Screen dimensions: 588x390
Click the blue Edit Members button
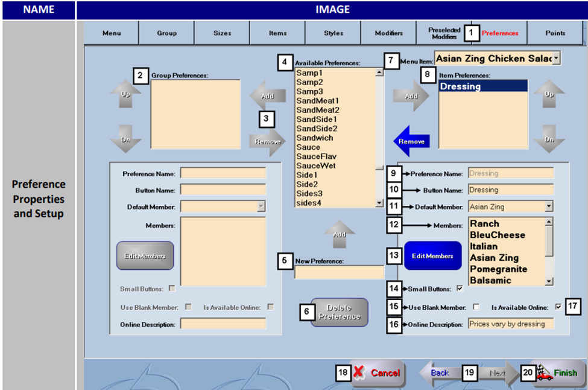[x=433, y=255]
